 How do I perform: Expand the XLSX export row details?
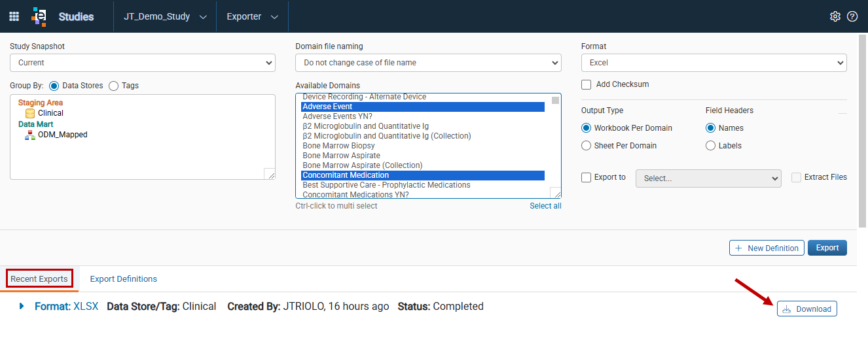pos(22,306)
